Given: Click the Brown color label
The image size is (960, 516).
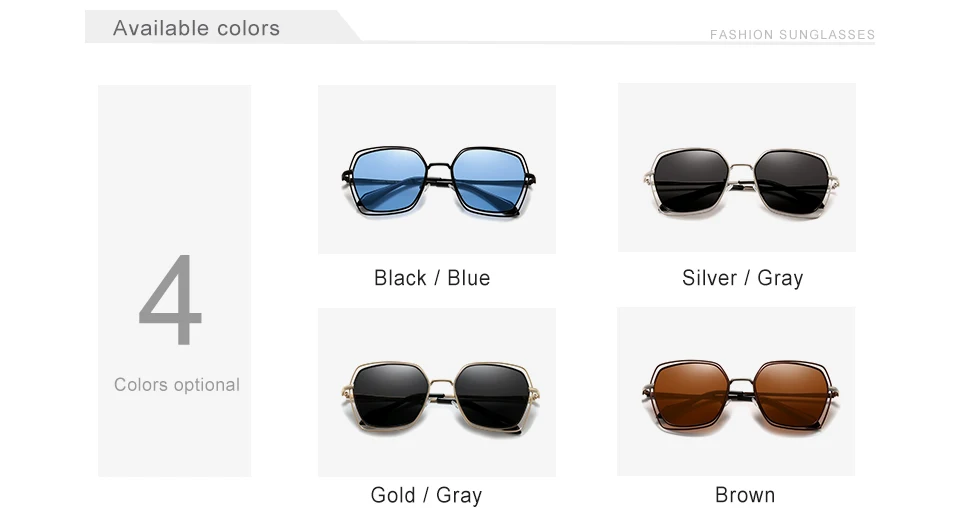Looking at the screenshot, I should [744, 495].
